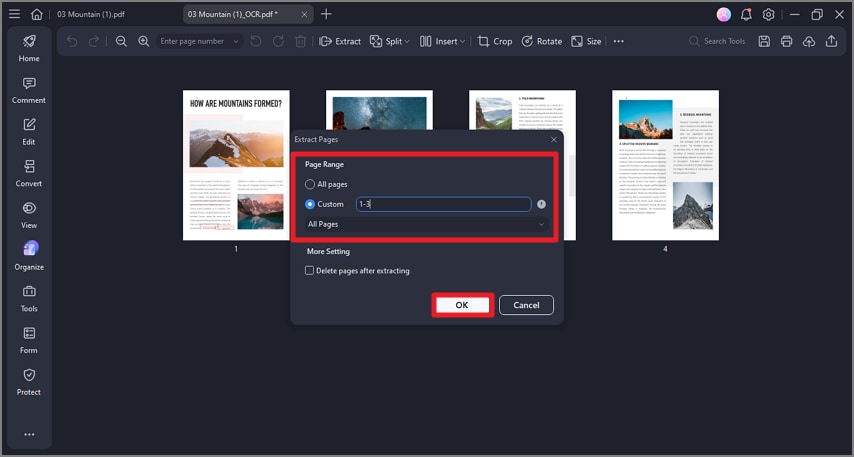
Task: Click the custom page range field
Action: (443, 204)
